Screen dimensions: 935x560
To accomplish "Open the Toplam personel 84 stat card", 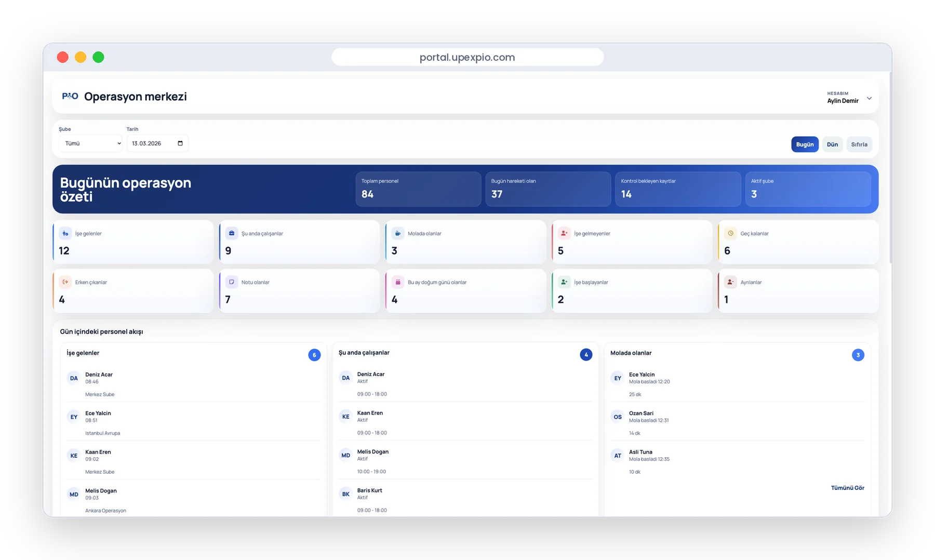I will (418, 189).
